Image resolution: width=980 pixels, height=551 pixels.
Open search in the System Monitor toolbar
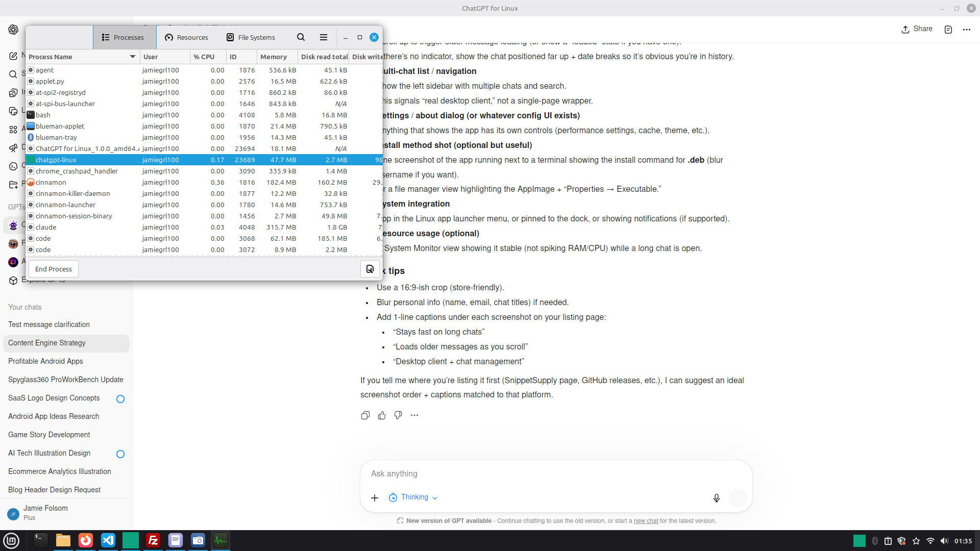pos(301,37)
